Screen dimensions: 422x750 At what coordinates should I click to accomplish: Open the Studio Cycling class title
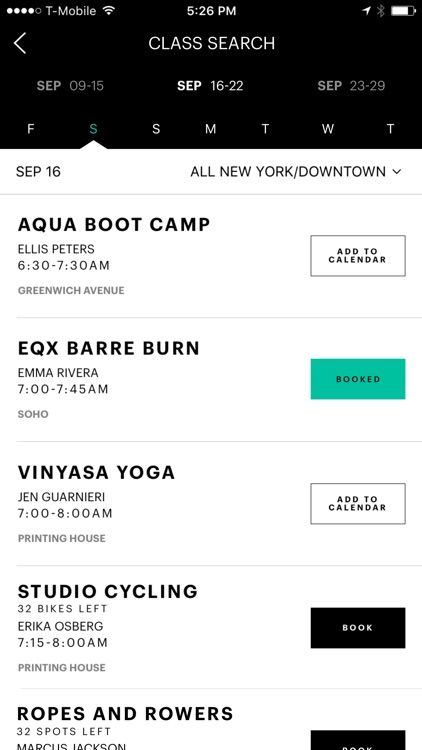pos(108,592)
